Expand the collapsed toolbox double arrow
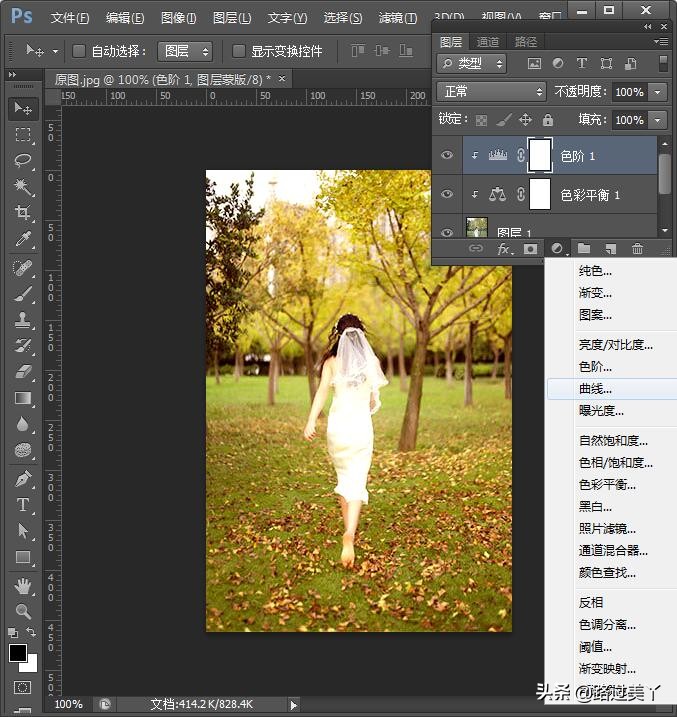Image resolution: width=677 pixels, height=717 pixels. coord(12,74)
